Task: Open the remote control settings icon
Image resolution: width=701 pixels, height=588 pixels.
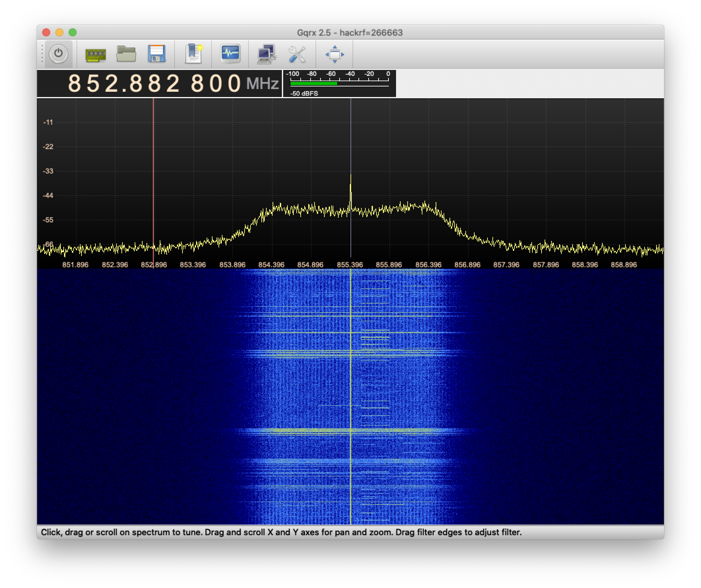Action: tap(267, 53)
